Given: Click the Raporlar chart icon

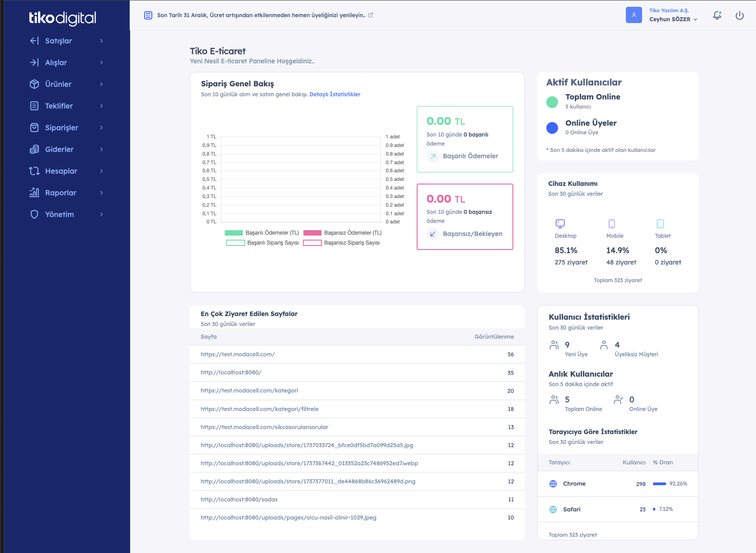Looking at the screenshot, I should point(34,193).
